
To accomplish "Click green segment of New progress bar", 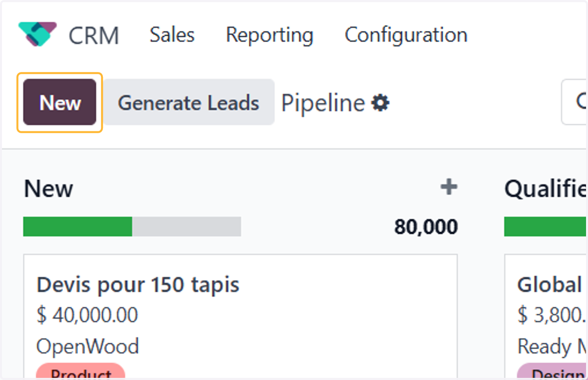I will 77,227.
